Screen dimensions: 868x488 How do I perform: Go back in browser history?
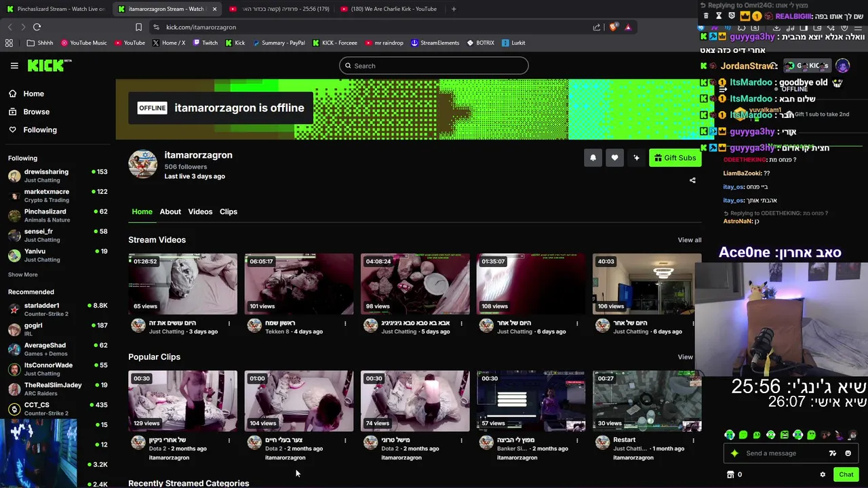tap(9, 27)
